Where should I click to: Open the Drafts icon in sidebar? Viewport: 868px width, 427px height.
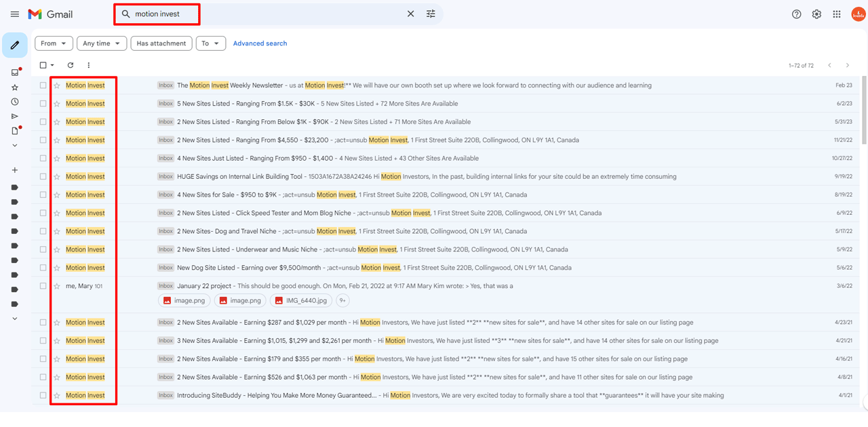pyautogui.click(x=15, y=130)
